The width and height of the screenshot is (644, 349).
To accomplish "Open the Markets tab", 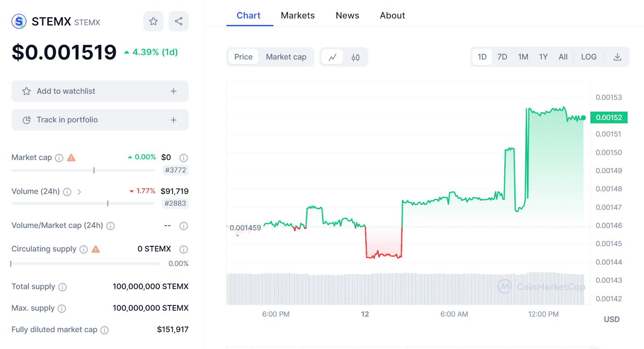I will pos(298,16).
